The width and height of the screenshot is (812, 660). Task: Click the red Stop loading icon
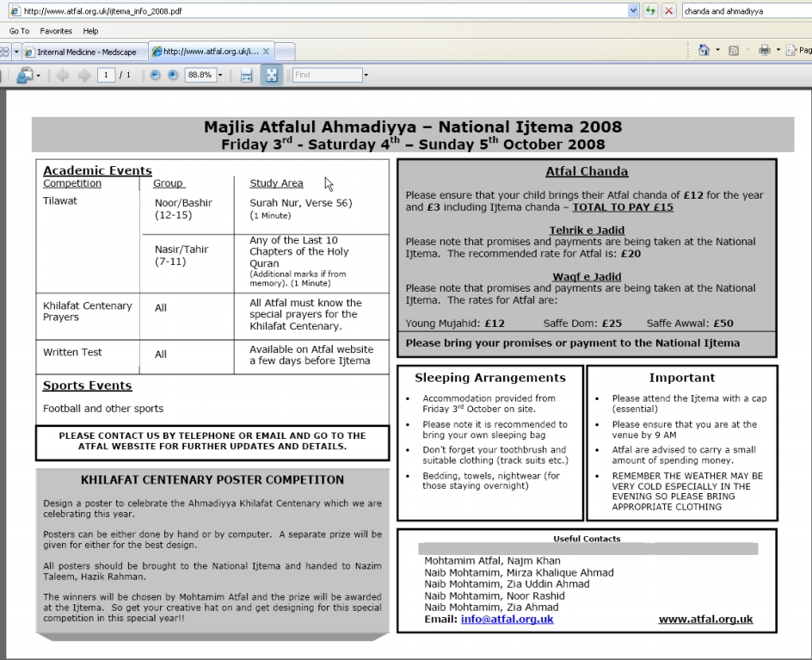[668, 11]
